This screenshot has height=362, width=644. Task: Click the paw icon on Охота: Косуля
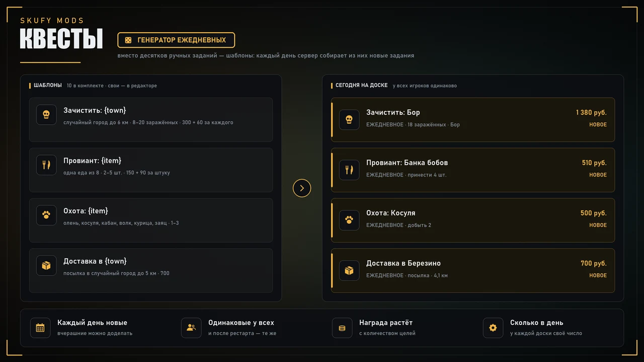coord(349,220)
